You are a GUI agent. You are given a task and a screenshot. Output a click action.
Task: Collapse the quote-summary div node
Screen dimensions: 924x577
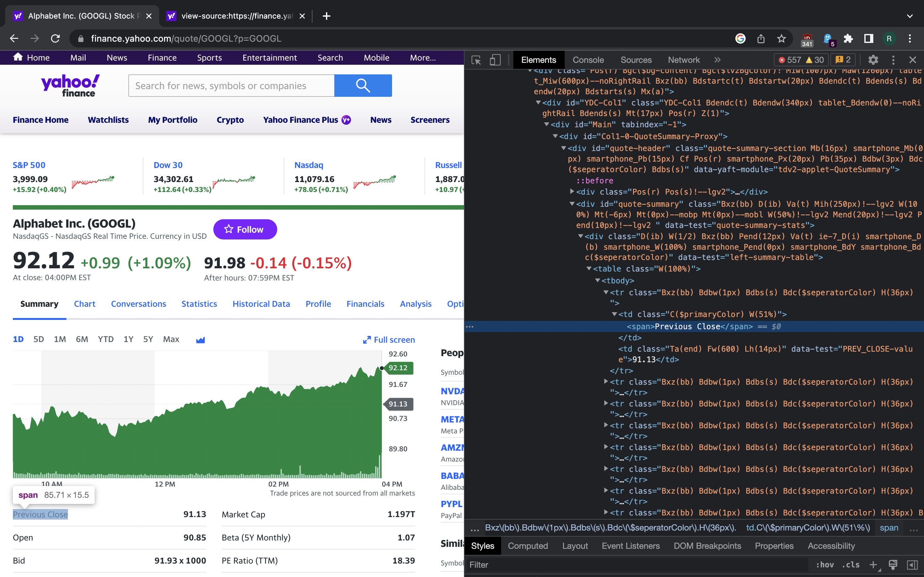point(572,204)
